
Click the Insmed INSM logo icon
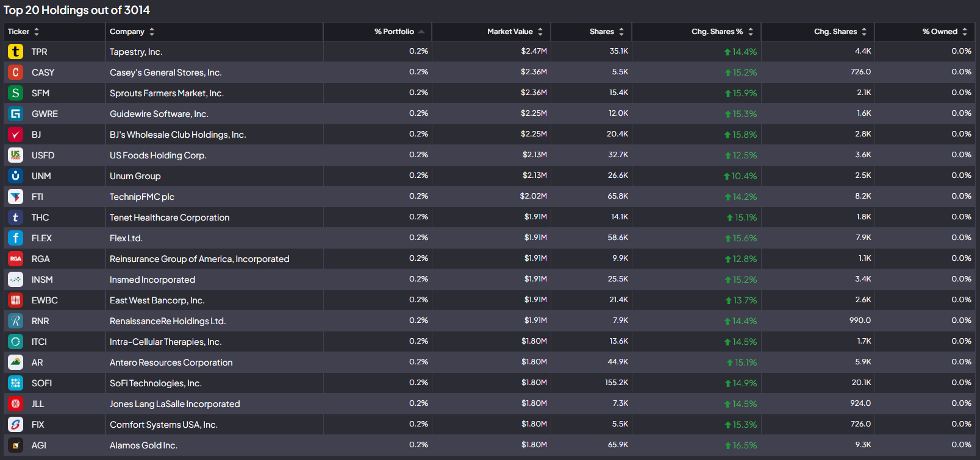[15, 280]
